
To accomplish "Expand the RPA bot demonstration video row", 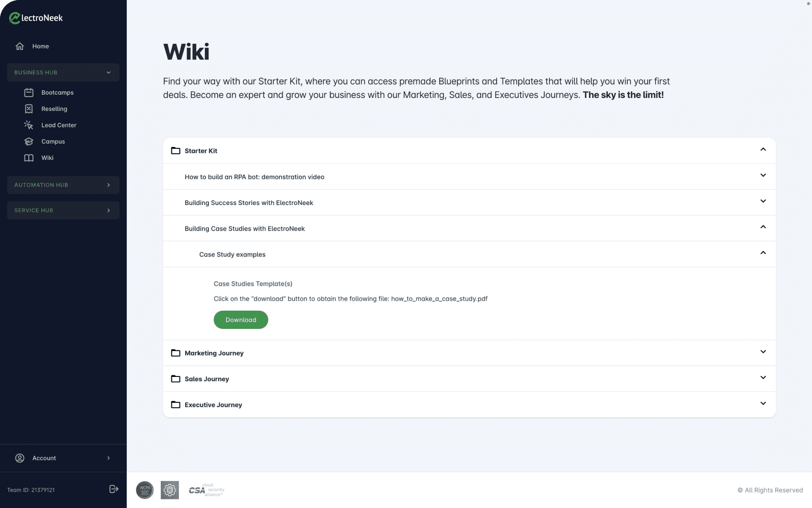I will [x=763, y=175].
